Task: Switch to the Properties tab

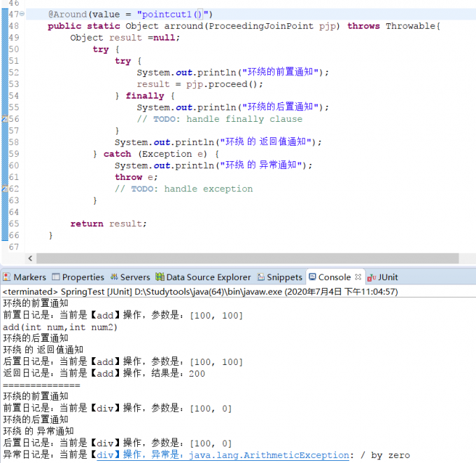Action: tap(83, 277)
